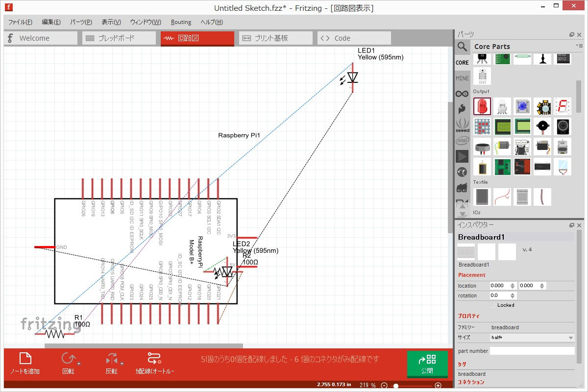Open the Seeed parts bin

click(x=462, y=125)
